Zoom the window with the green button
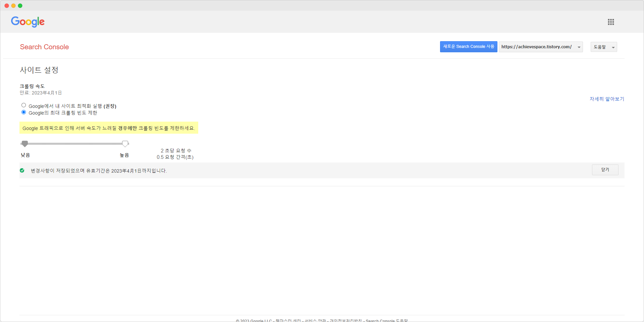Image resolution: width=644 pixels, height=322 pixels. pyautogui.click(x=20, y=6)
